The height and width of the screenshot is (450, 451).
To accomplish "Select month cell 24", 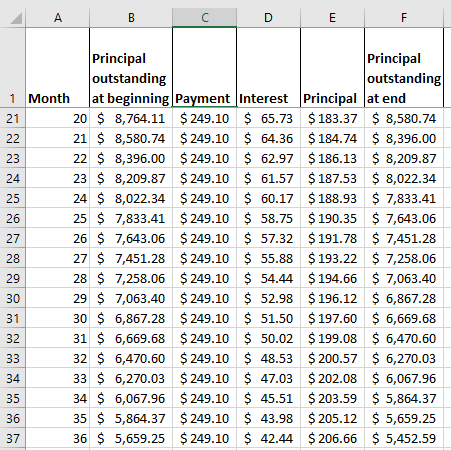I will tap(58, 198).
